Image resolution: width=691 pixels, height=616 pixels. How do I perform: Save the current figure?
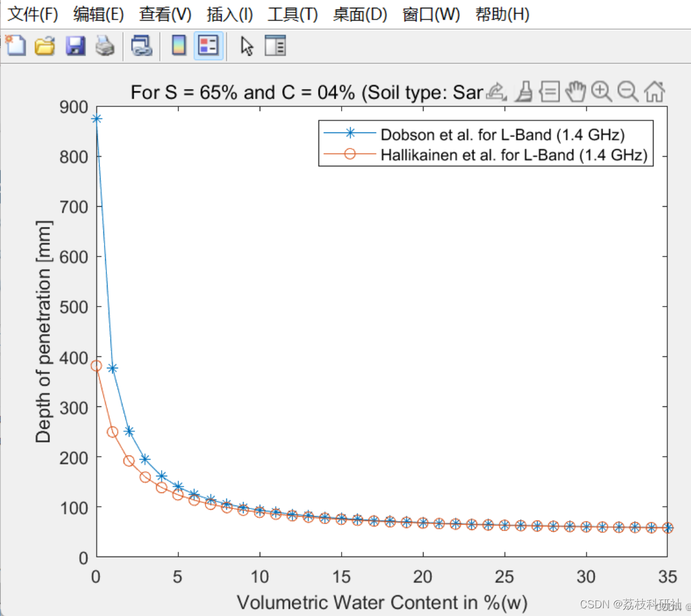[75, 46]
